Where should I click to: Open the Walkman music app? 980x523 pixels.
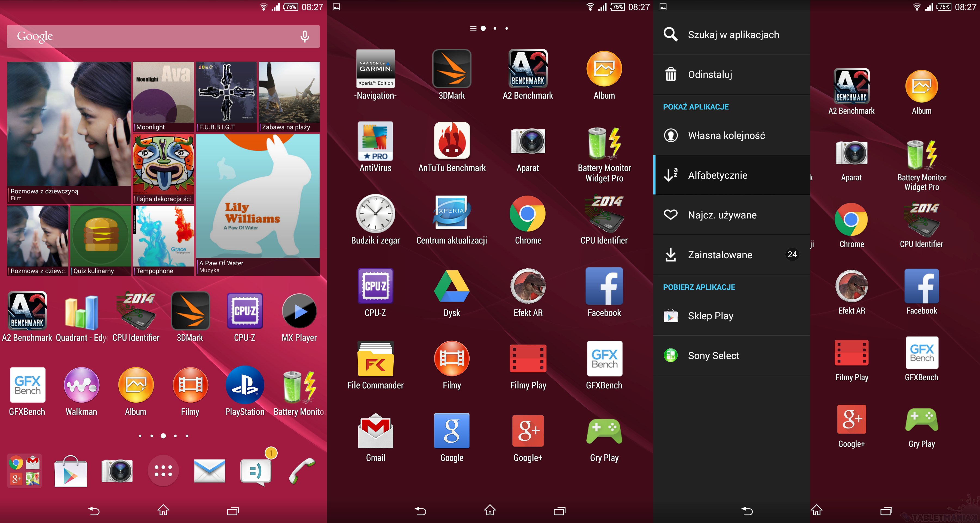coord(81,385)
